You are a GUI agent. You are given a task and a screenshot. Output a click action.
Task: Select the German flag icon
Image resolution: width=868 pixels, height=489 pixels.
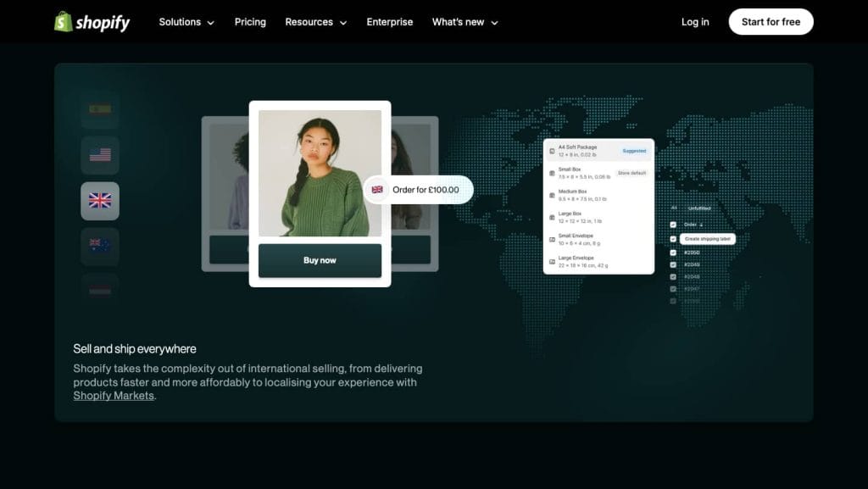click(99, 108)
